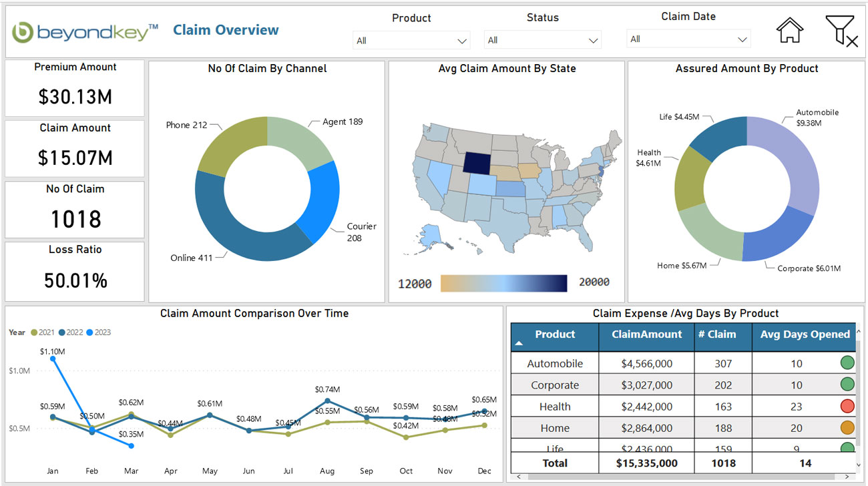The width and height of the screenshot is (868, 486).
Task: Select the Corporate row in the product table
Action: click(x=554, y=385)
